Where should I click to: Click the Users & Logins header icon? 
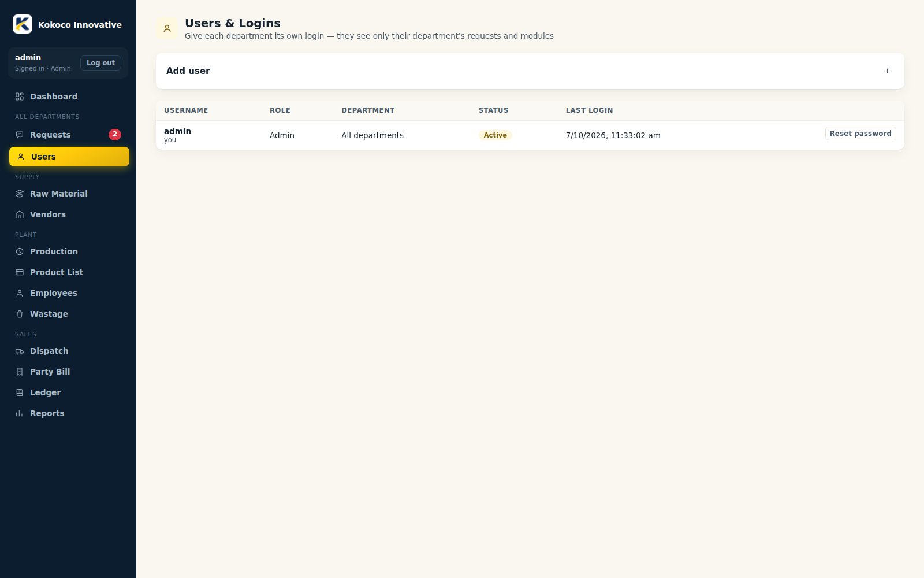[x=167, y=28]
